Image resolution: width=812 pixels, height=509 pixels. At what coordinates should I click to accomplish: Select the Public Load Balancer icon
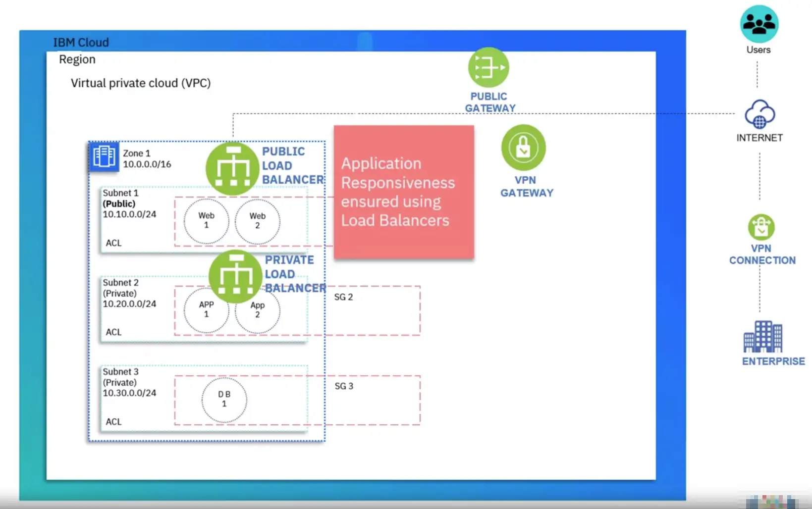pyautogui.click(x=232, y=168)
